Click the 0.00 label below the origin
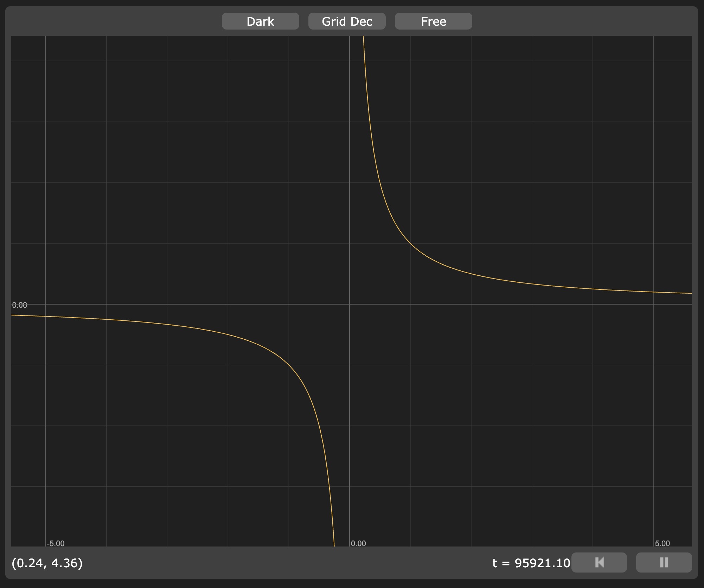Viewport: 704px width, 588px height. pyautogui.click(x=358, y=543)
